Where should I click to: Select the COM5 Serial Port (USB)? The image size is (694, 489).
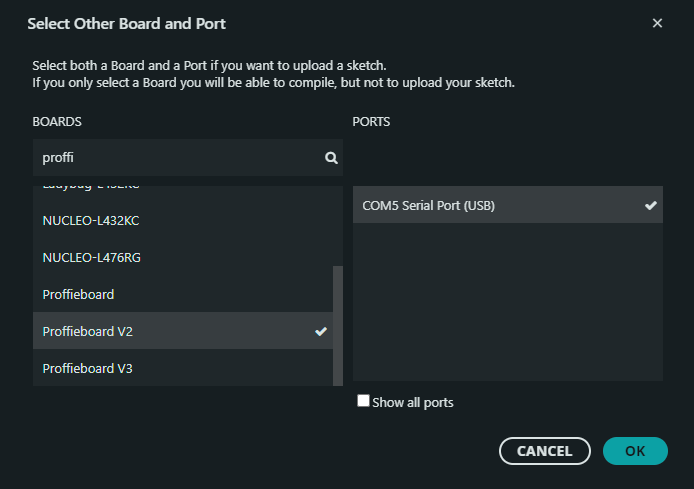(428, 205)
